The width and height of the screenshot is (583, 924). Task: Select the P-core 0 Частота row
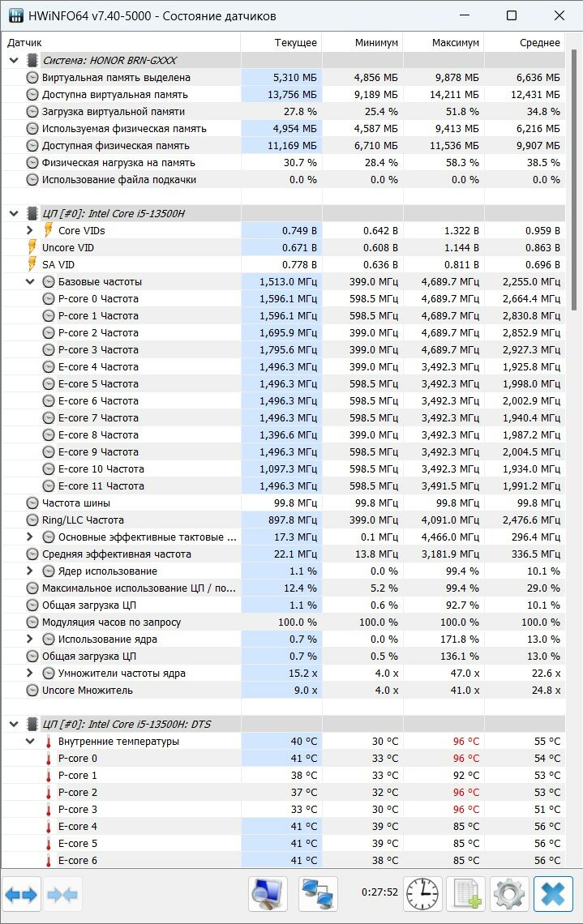point(283,299)
